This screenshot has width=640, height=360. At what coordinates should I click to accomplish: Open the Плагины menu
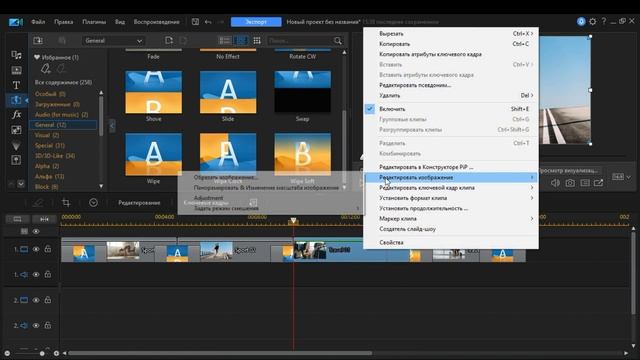[x=94, y=22]
